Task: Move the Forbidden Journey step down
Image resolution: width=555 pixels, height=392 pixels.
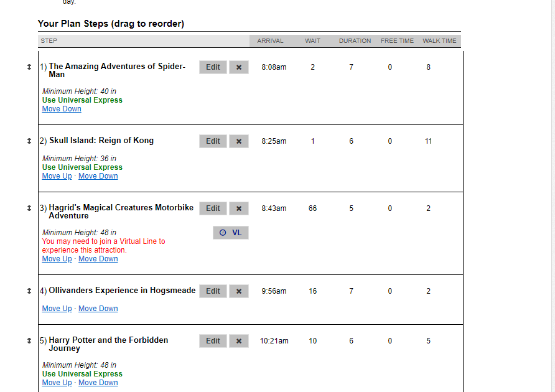Action: pos(98,383)
